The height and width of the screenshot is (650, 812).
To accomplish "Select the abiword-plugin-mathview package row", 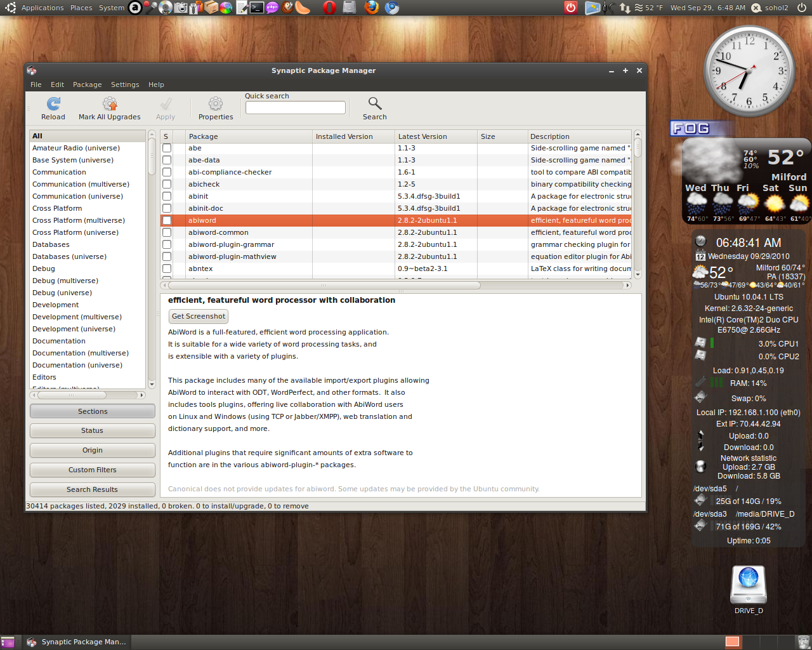I will tap(396, 256).
